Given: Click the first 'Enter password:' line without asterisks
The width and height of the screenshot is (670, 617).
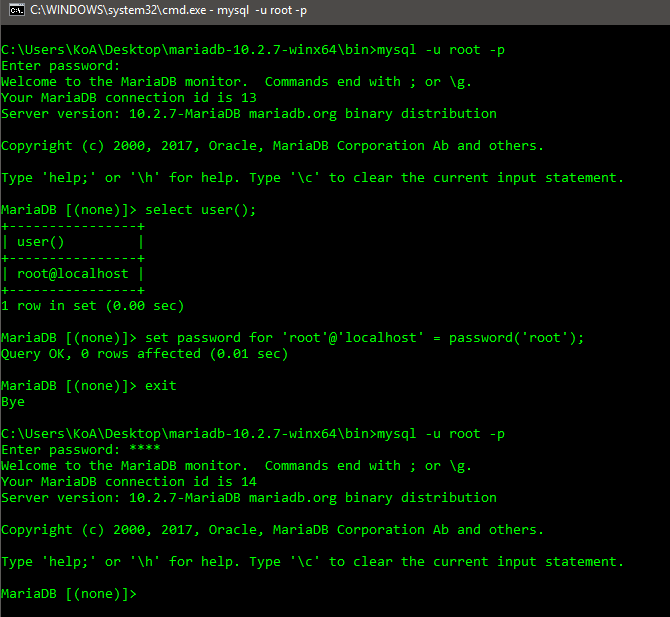Looking at the screenshot, I should (61, 66).
